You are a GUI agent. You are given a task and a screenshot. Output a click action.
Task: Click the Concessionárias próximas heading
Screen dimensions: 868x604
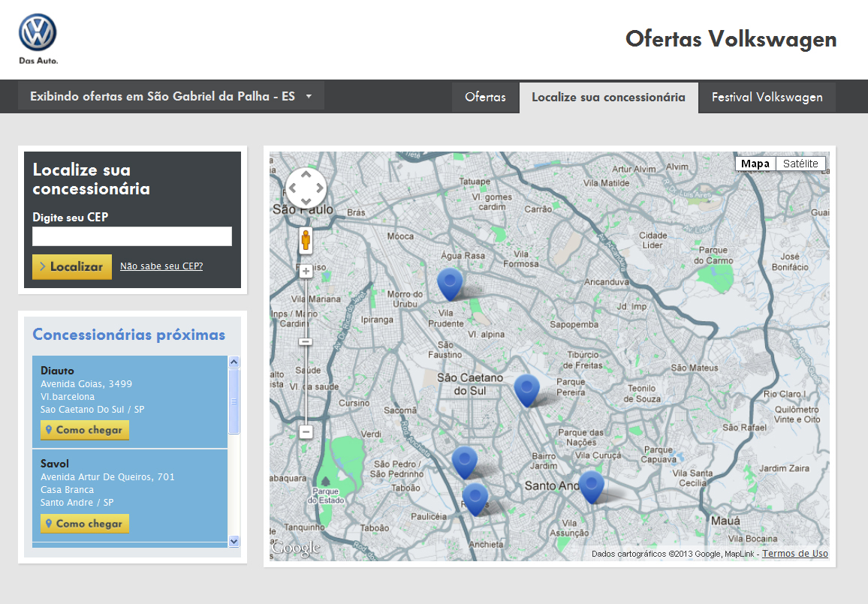click(129, 335)
